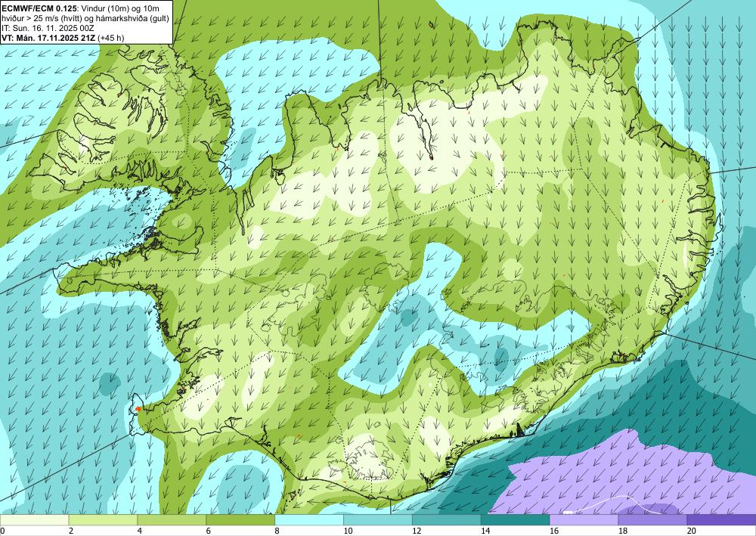Click the legend label "18"
The image size is (756, 536).
coord(622,531)
